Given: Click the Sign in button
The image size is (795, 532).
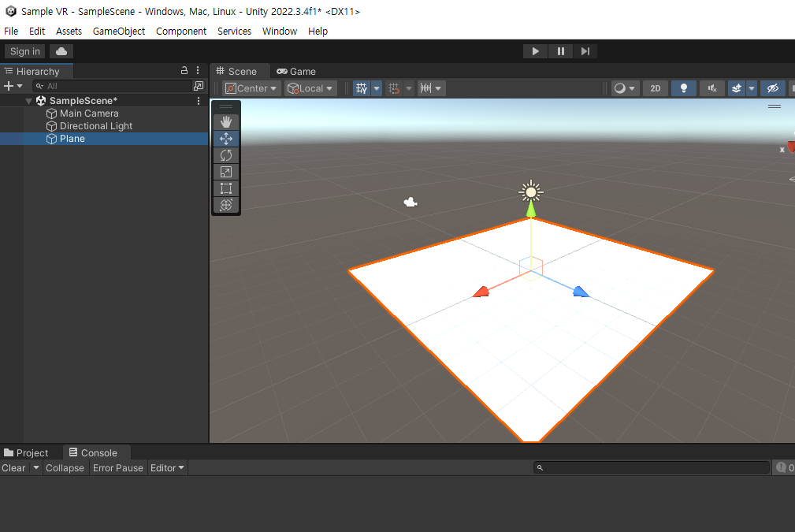Looking at the screenshot, I should coord(25,51).
